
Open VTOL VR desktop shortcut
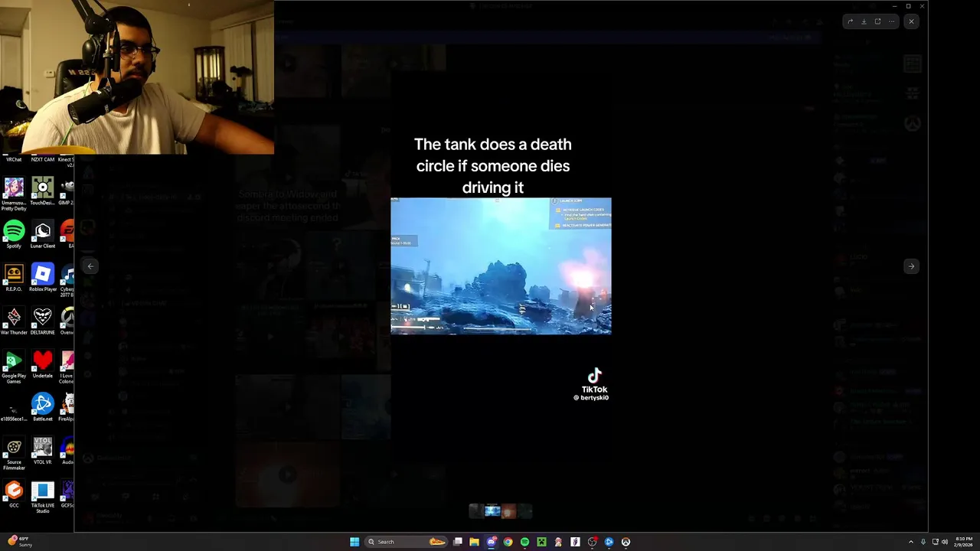pos(43,452)
